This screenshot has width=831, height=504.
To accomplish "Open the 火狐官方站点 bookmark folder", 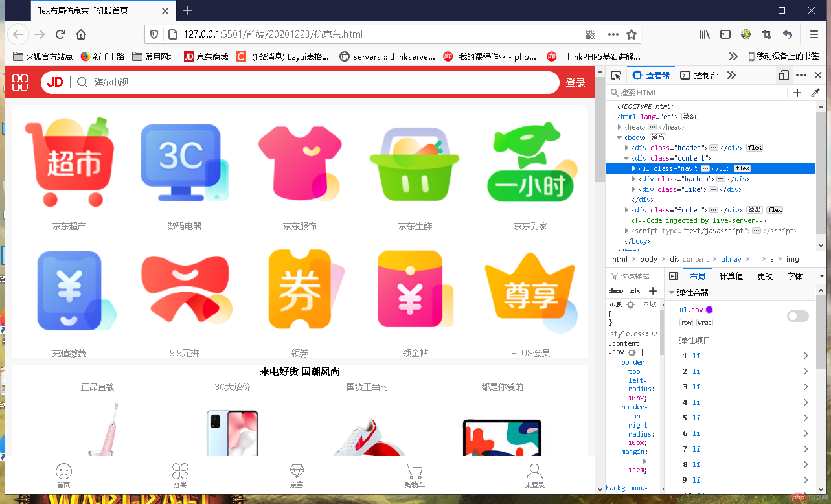I will pos(43,56).
